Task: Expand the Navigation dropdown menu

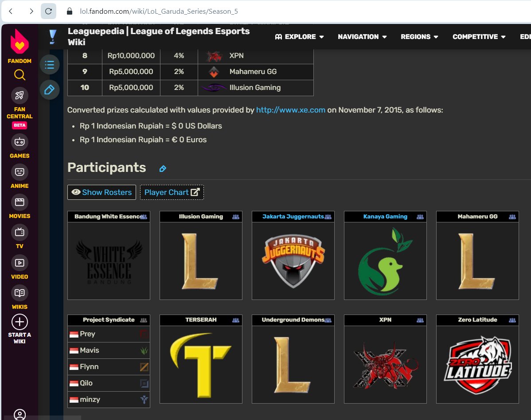Action: pos(362,37)
